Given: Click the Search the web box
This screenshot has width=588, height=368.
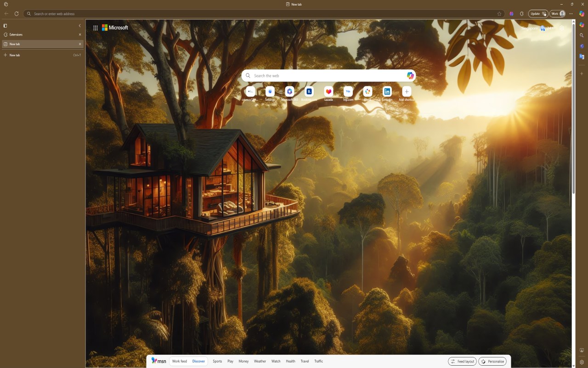Looking at the screenshot, I should [x=328, y=75].
